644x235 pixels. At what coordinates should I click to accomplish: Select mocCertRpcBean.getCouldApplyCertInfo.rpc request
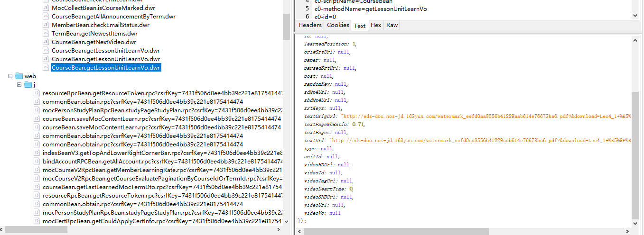(162, 221)
